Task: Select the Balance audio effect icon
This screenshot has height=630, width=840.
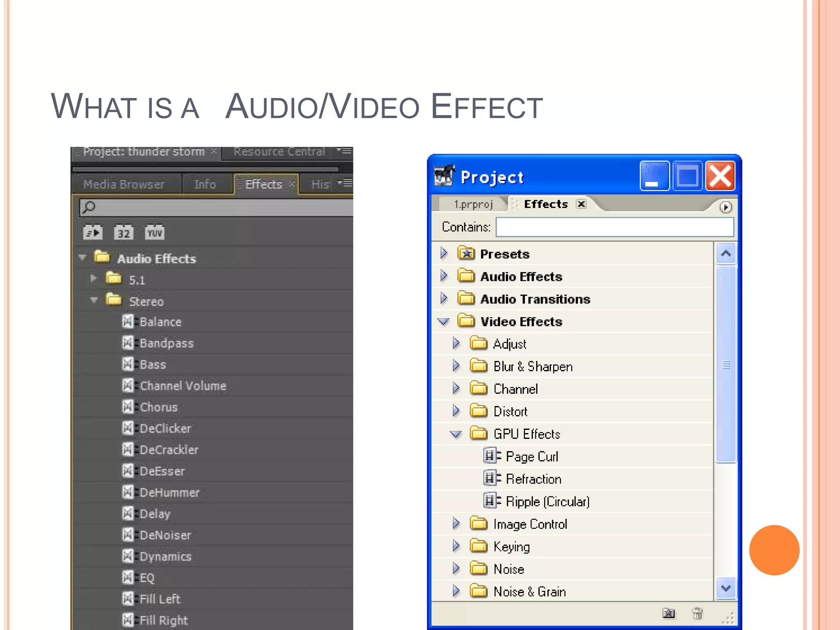Action: point(128,322)
